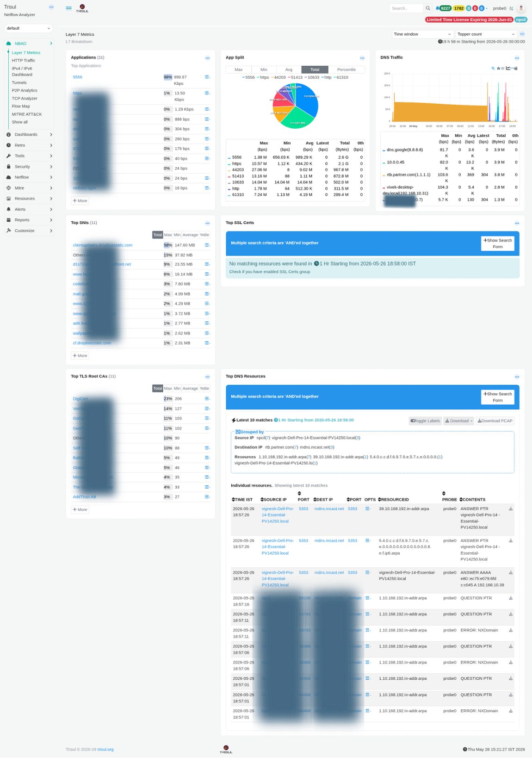Open DNS Traffic chart menu lines icon
Viewport: 532px width, 758px height.
tap(503, 69)
